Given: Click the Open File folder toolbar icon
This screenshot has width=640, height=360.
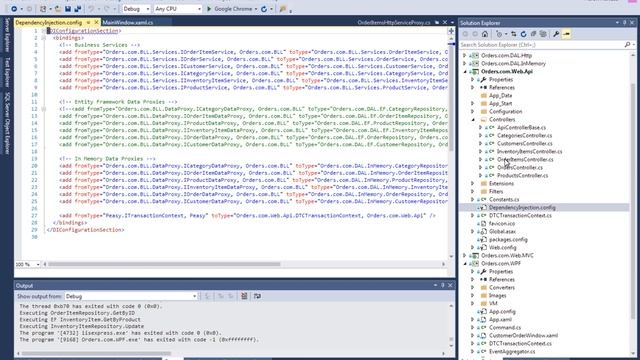Looking at the screenshot, I should [58, 9].
